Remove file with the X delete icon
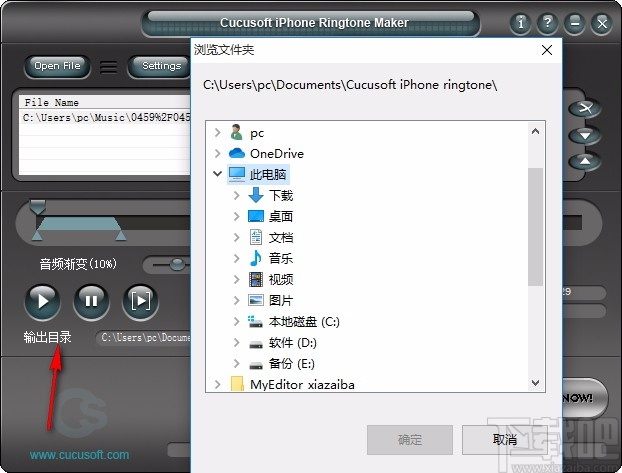 584,108
